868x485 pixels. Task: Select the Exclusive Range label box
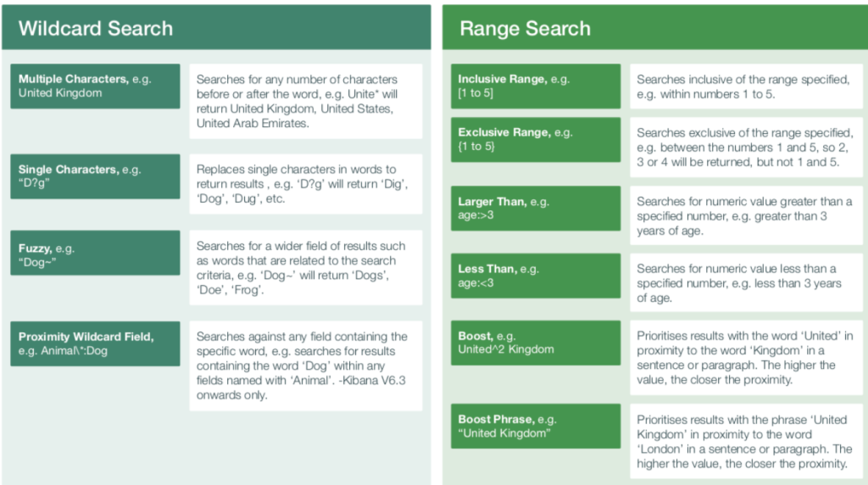click(x=535, y=140)
